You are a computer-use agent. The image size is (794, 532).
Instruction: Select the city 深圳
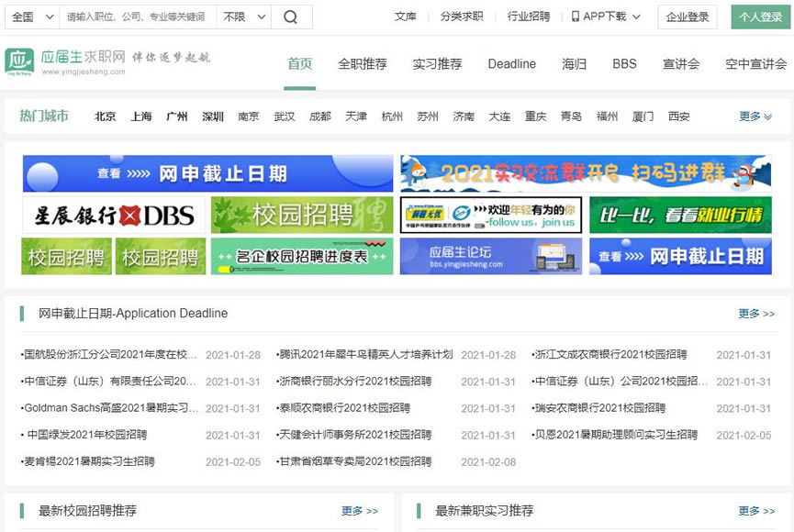click(x=213, y=116)
